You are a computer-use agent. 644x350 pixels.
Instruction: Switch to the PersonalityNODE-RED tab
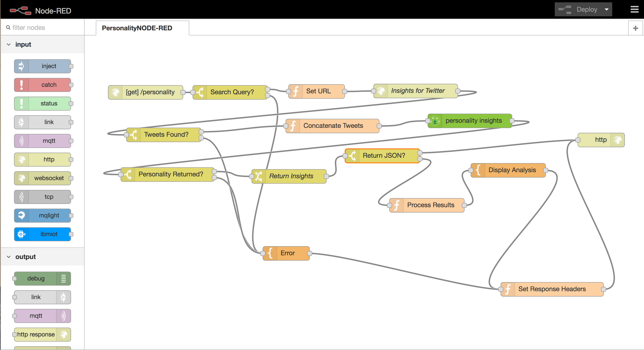(137, 28)
